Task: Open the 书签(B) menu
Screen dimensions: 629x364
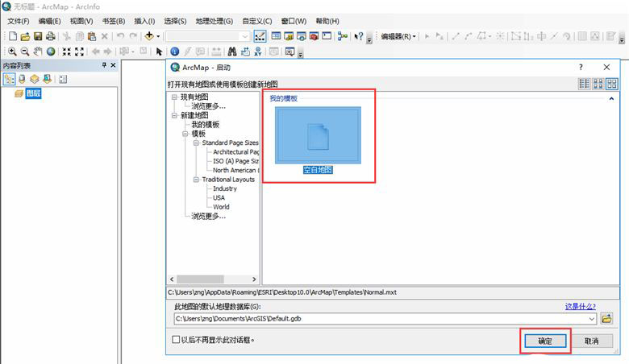Action: click(114, 21)
